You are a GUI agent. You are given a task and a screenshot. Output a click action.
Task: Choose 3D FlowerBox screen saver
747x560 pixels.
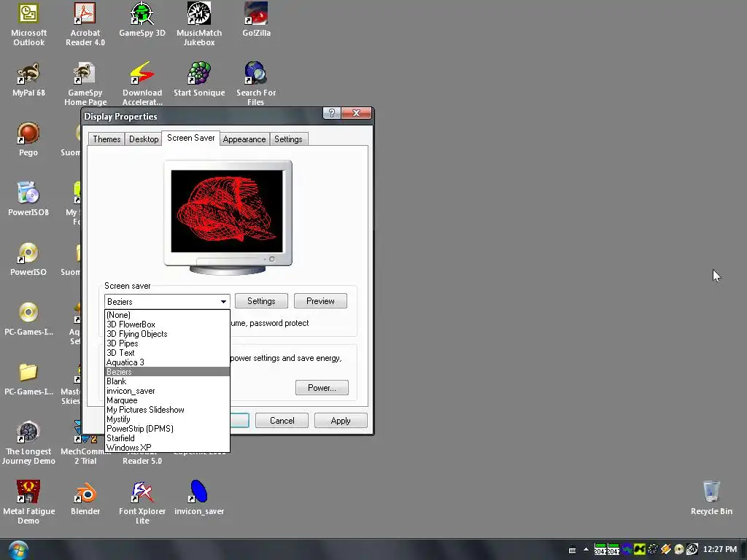click(x=167, y=324)
